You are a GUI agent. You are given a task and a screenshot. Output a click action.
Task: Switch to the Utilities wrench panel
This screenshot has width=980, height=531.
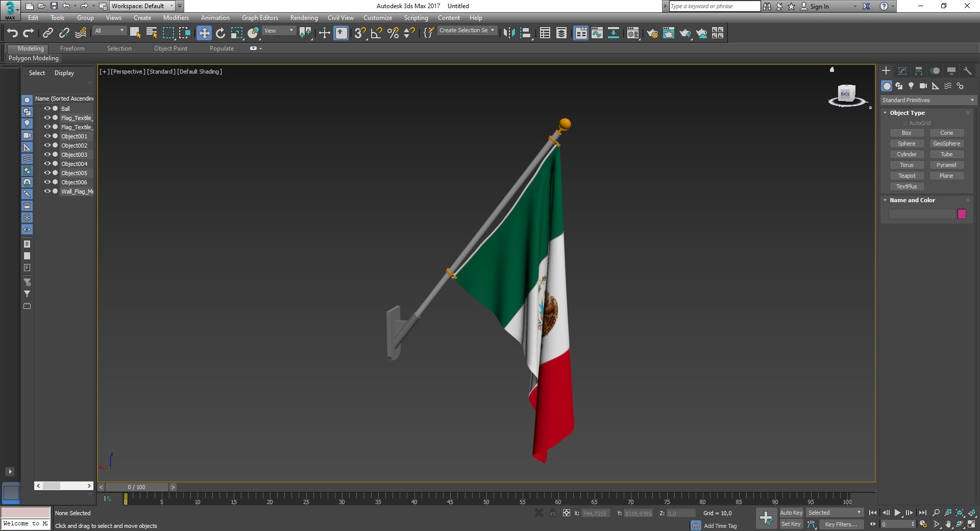click(x=968, y=71)
